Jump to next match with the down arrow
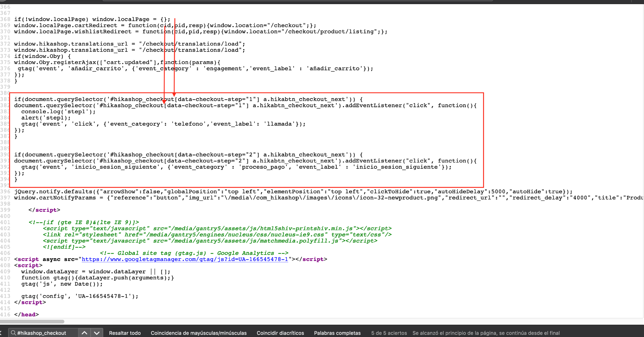The image size is (644, 337). 97,333
